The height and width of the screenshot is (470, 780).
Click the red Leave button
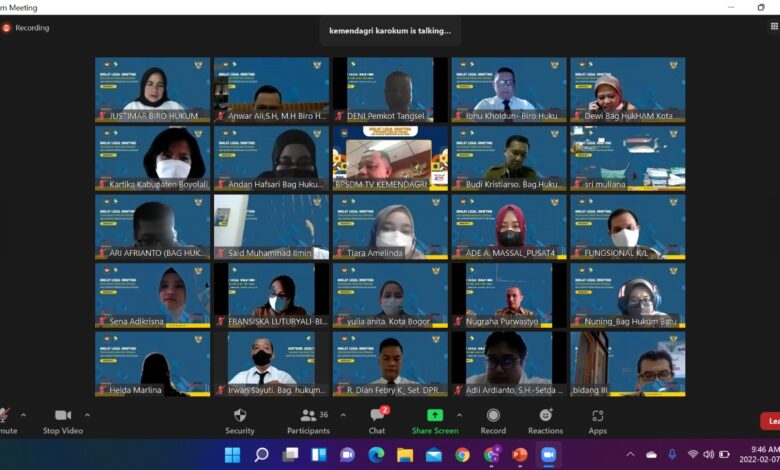(x=771, y=421)
